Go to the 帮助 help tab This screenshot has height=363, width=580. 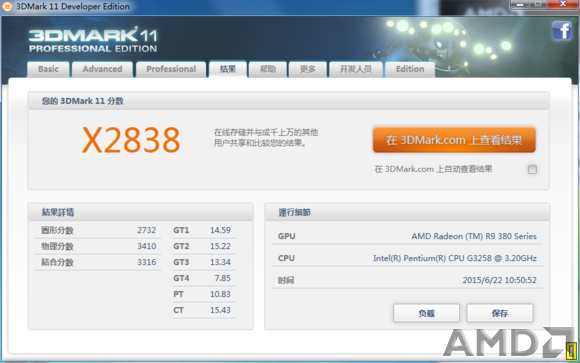(268, 69)
